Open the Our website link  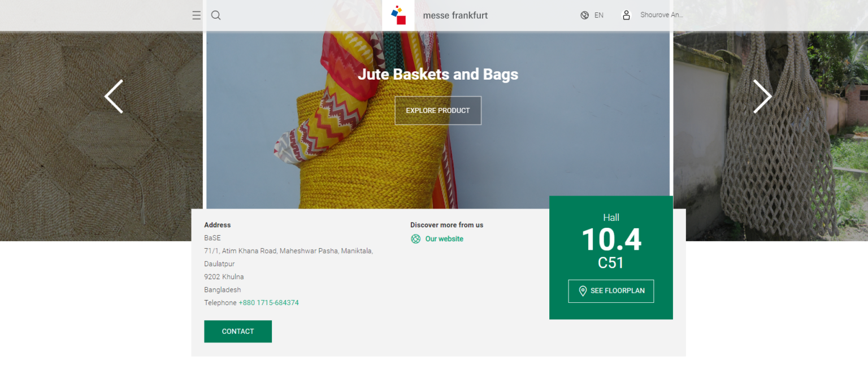(444, 239)
